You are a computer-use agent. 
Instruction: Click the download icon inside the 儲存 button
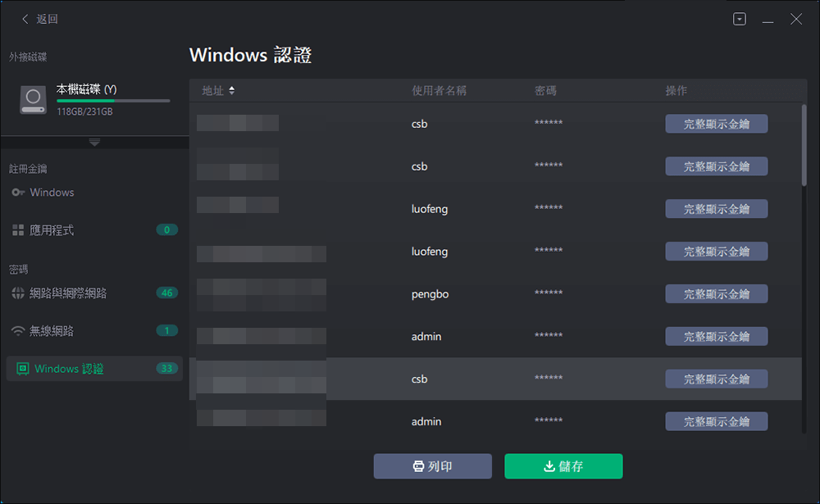[x=548, y=465]
